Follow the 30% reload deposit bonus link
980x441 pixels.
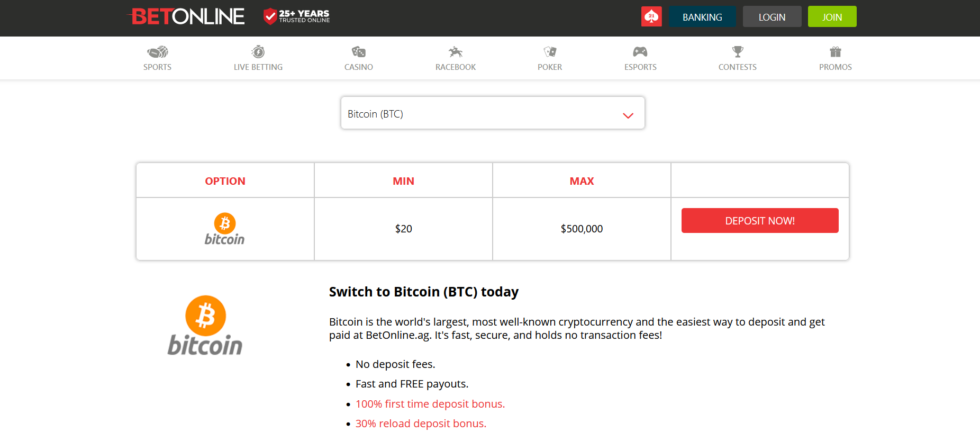click(421, 424)
